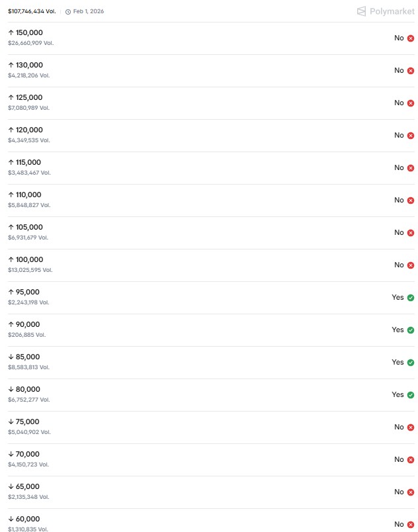Click the Feb 1, 2026 date label
Screen dimensions: 418x532
88,12
